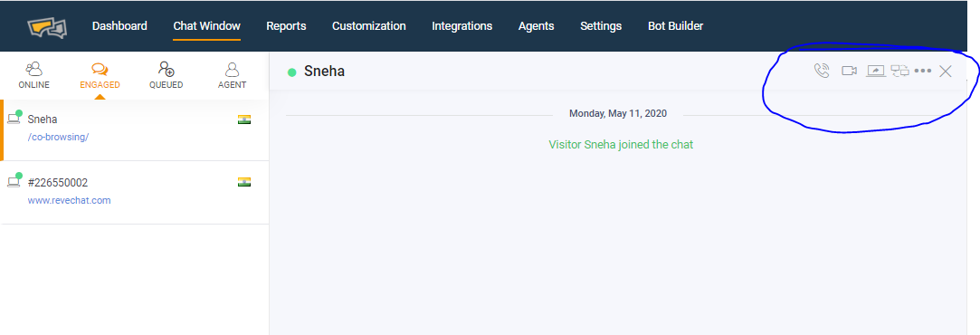Start screen sharing session

coord(876,71)
